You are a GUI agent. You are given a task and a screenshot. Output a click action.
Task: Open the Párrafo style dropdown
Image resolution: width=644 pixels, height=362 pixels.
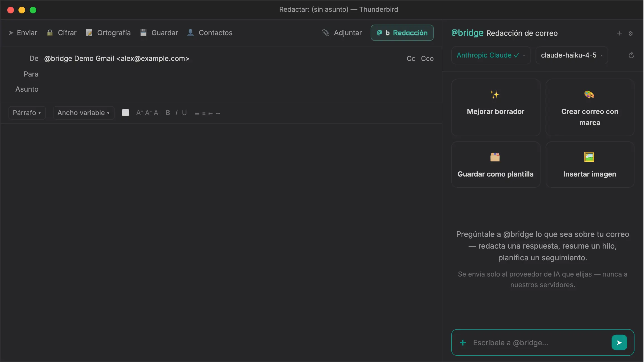click(x=27, y=113)
